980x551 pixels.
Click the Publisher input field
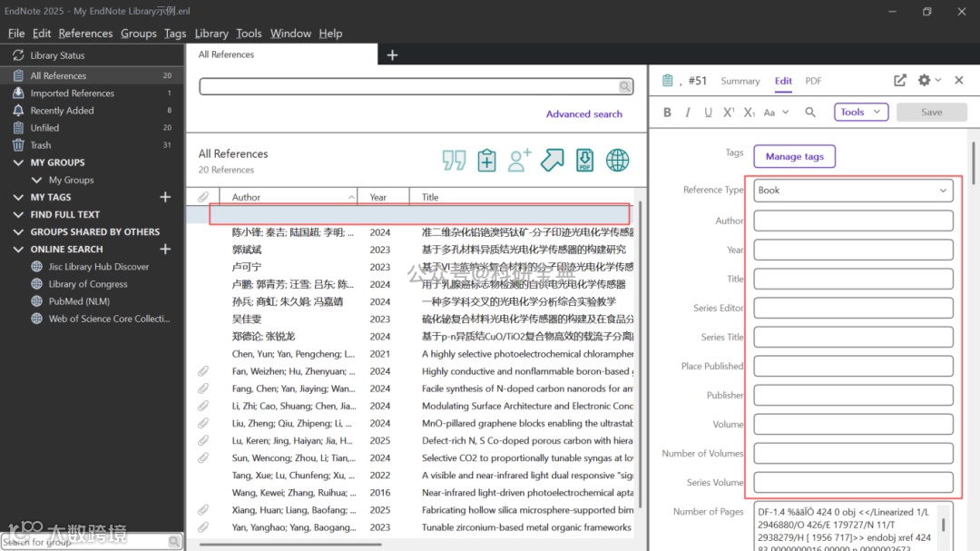tap(853, 395)
